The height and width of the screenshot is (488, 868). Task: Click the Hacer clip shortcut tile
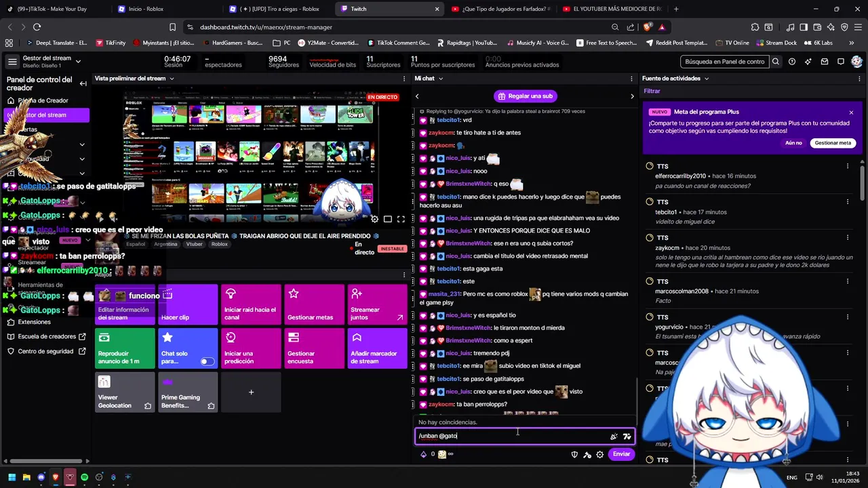[188, 304]
